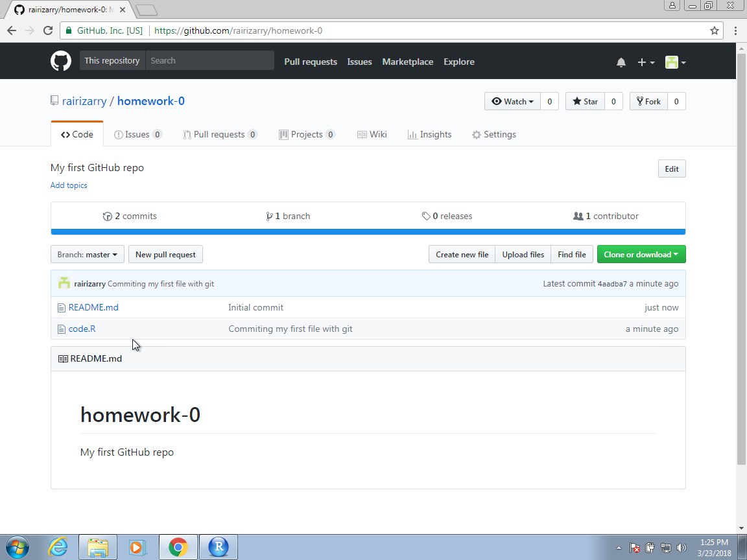Viewport: 747px width, 560px height.
Task: Open the Wiki tab
Action: point(372,134)
